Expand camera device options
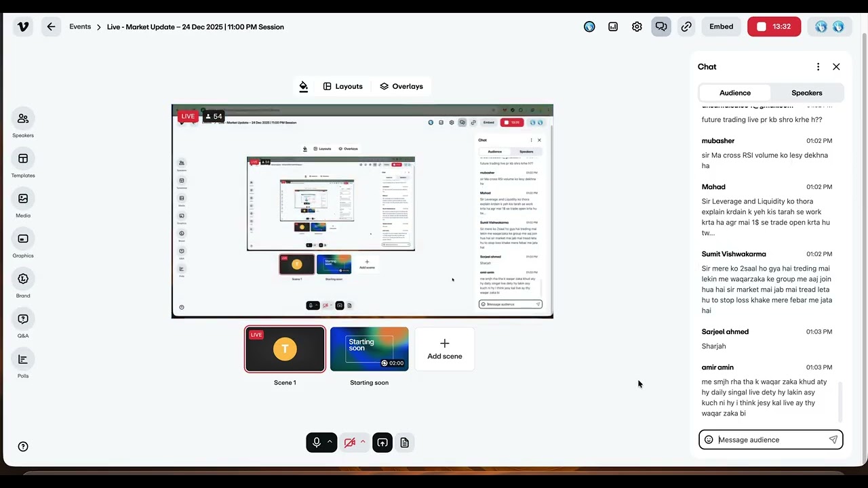The image size is (868, 488). pos(363,442)
